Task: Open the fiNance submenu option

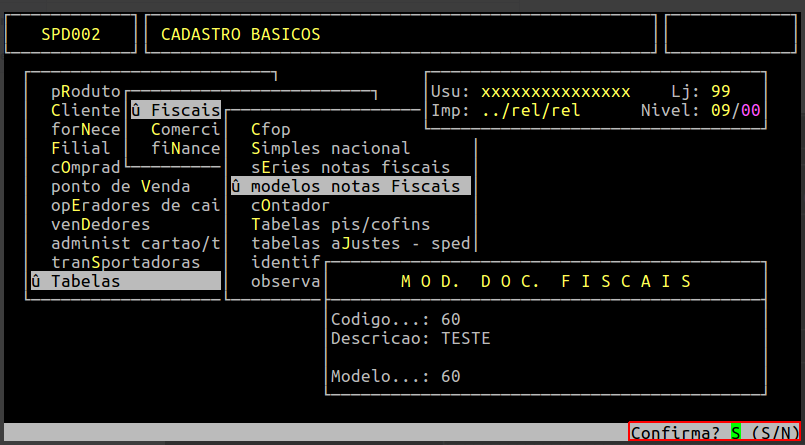Action: pyautogui.click(x=185, y=148)
